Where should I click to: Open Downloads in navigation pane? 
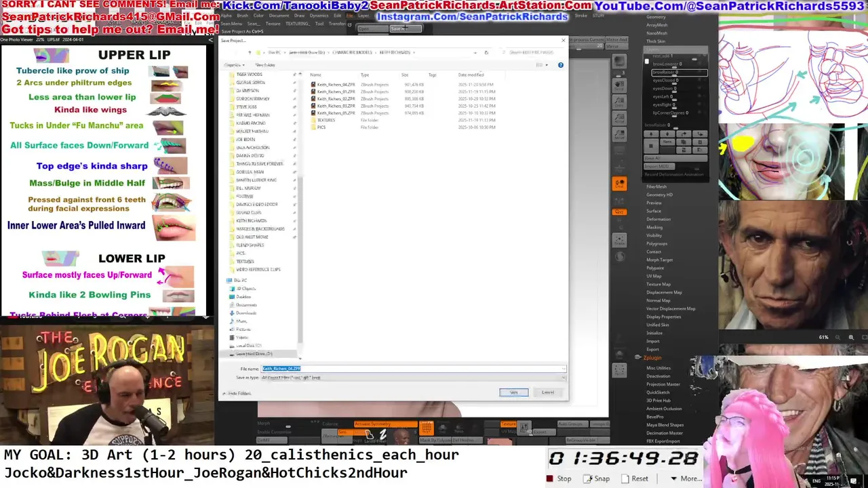245,313
